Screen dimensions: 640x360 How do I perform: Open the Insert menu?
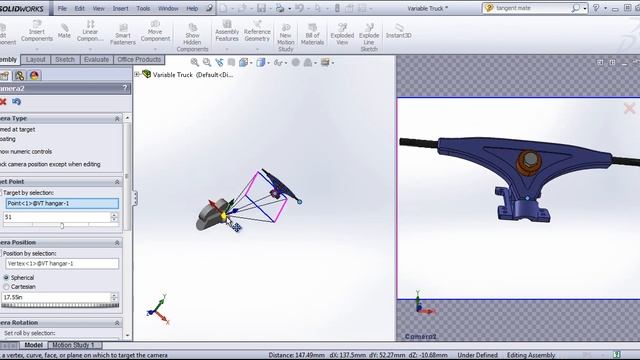coord(120,8)
